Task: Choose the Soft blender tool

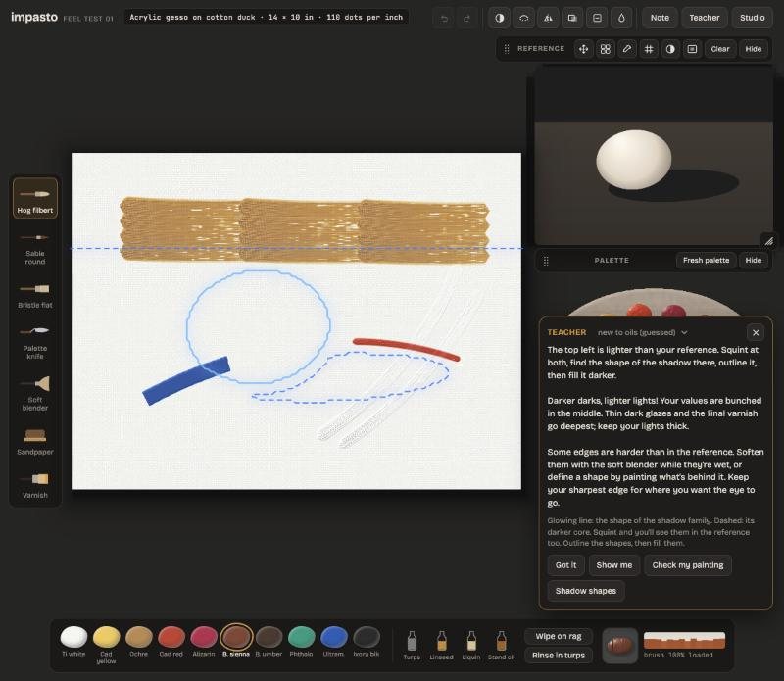Action: coord(35,394)
